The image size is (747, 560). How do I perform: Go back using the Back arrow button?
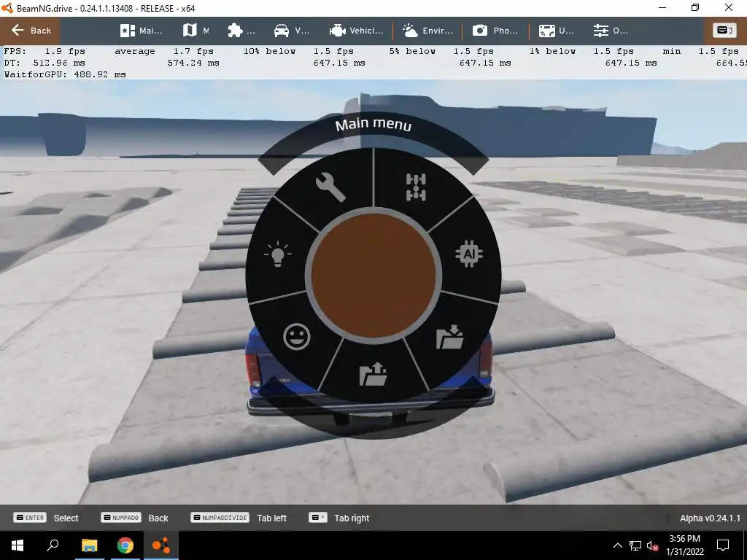click(31, 31)
